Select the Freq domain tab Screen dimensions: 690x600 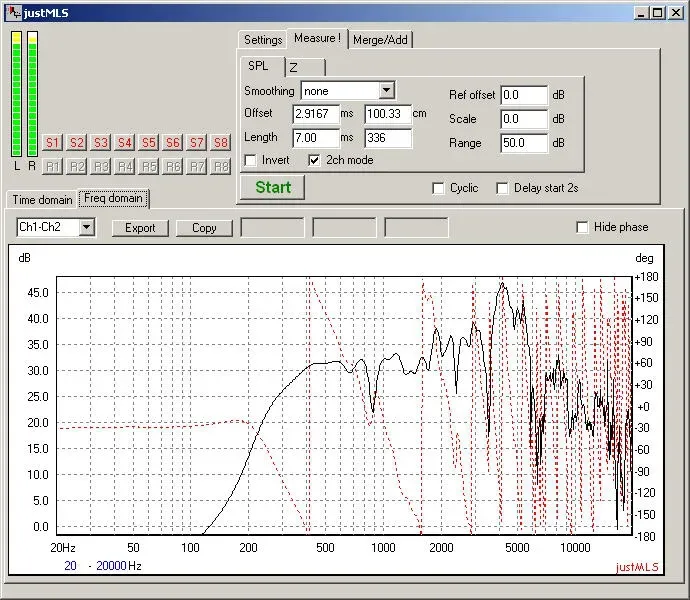114,198
